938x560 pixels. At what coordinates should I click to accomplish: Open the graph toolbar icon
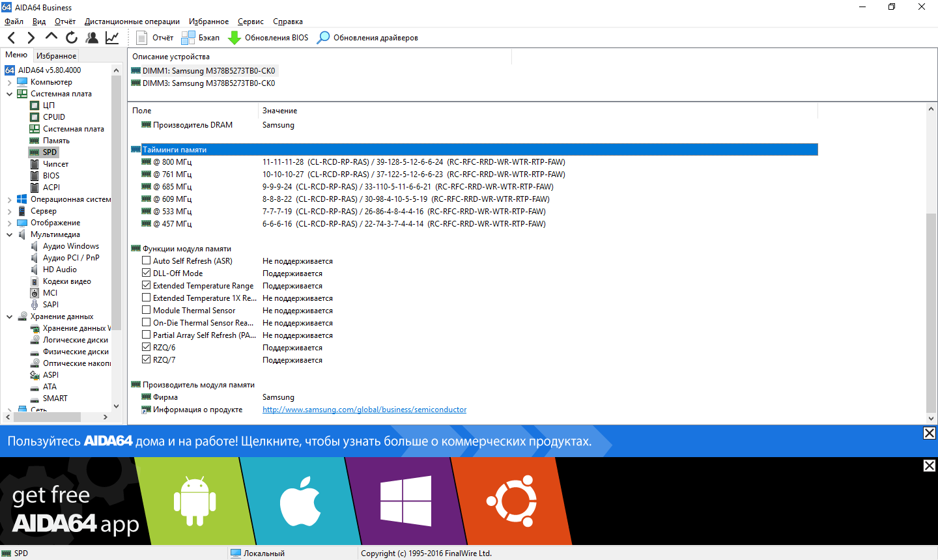tap(112, 38)
